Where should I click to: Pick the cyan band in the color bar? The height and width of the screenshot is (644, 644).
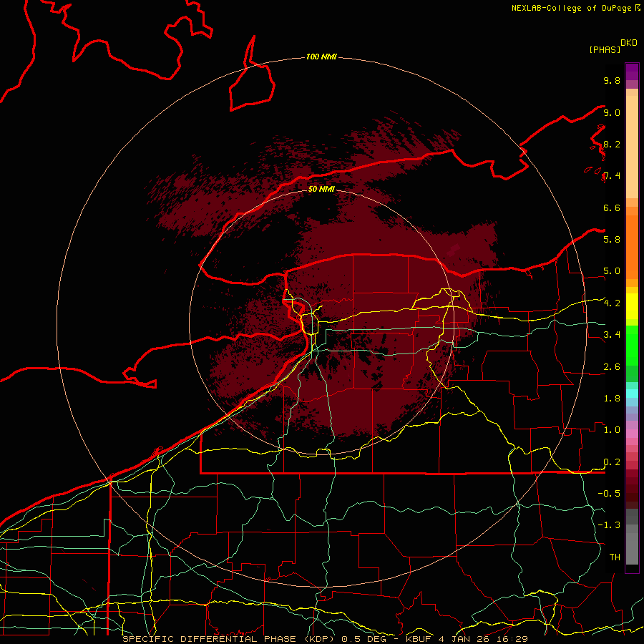coord(632,393)
